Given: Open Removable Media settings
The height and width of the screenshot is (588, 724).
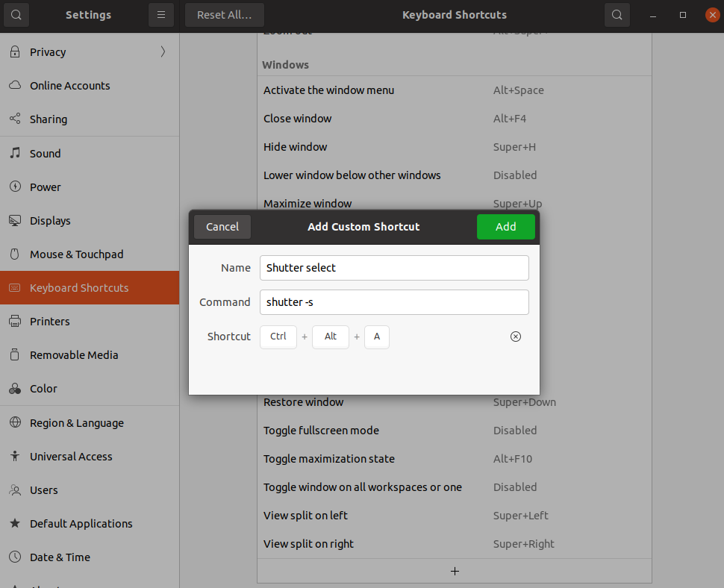Looking at the screenshot, I should pyautogui.click(x=90, y=355).
